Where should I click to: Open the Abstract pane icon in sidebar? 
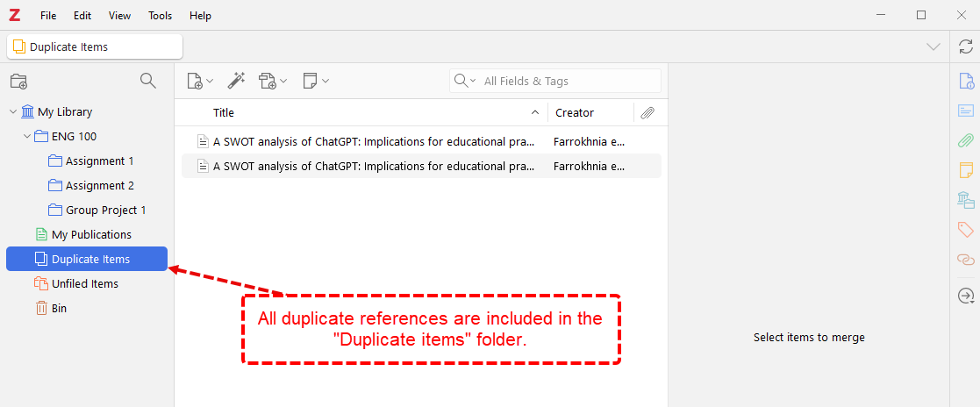[965, 111]
